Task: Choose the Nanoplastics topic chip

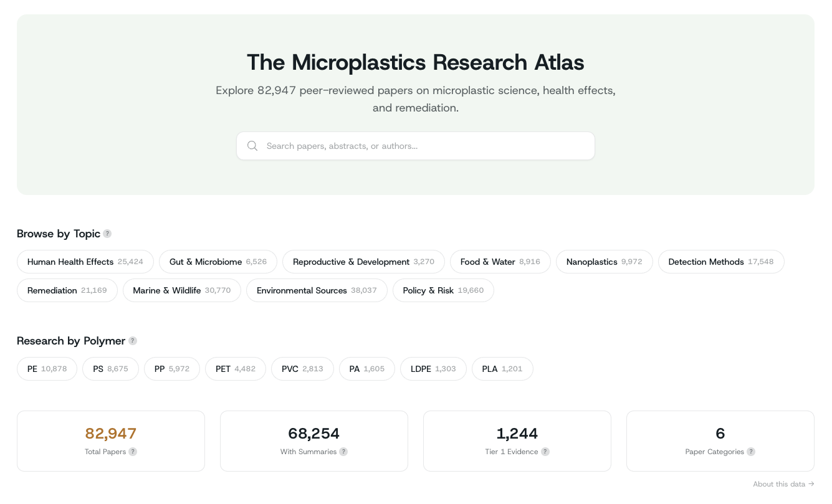Action: point(603,262)
